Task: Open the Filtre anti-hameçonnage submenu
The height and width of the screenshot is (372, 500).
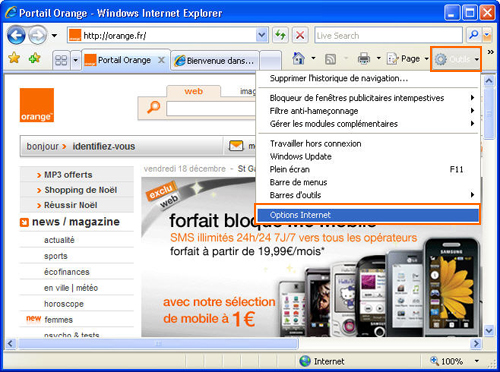Action: [368, 111]
